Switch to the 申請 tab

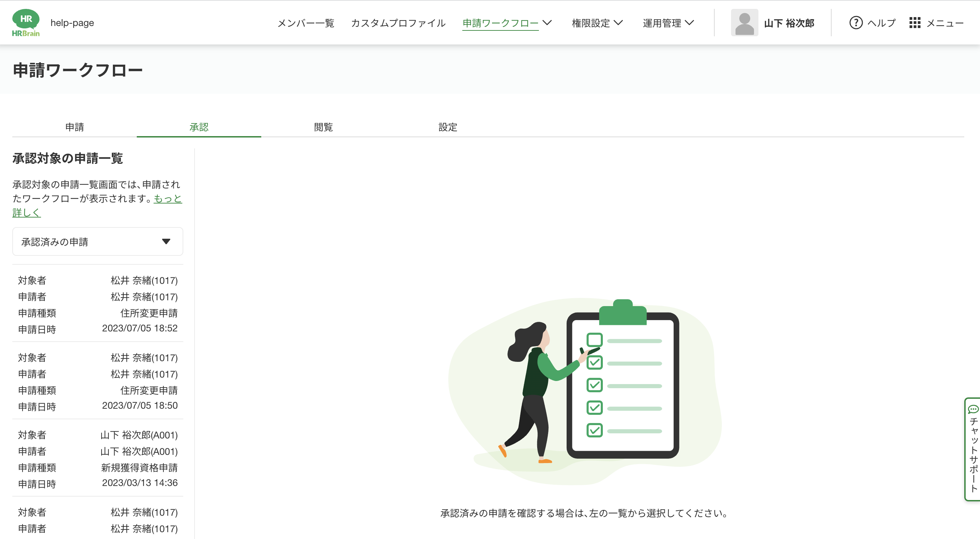(x=75, y=127)
